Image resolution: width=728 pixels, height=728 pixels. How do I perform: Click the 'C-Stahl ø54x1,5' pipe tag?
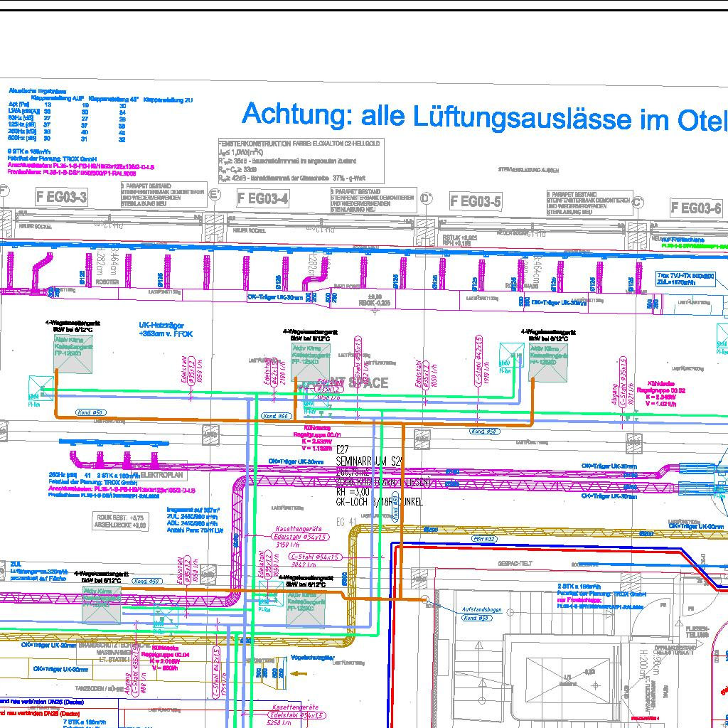tap(316, 557)
